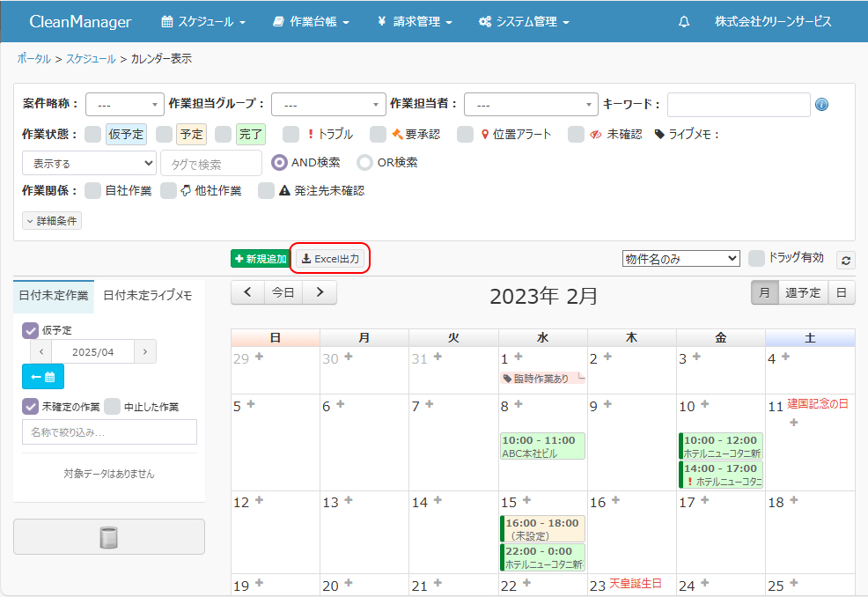Screen dimensions: 868x597
Task: Switch to the 日付未定ライブメモ tab
Action: click(148, 296)
